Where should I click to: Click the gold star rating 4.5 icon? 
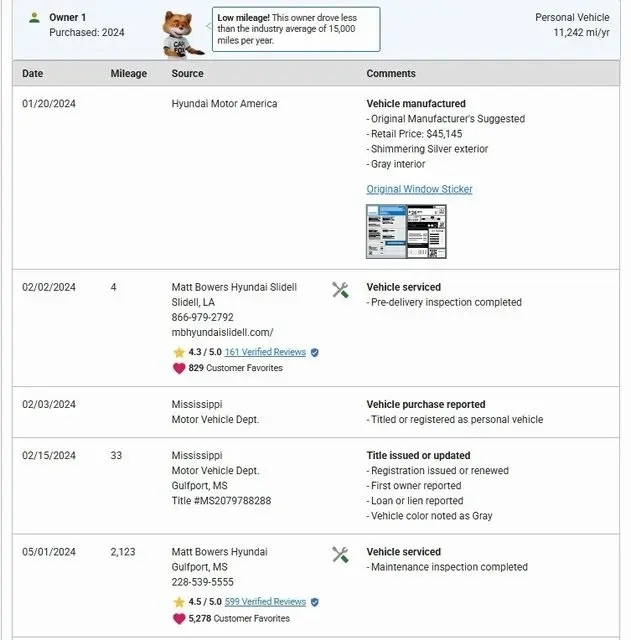coord(179,603)
